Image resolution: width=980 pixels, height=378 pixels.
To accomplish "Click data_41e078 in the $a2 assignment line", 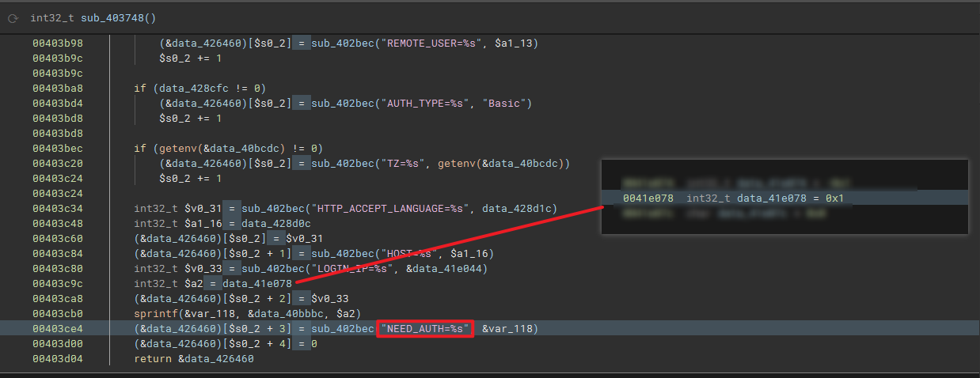I will [x=257, y=284].
